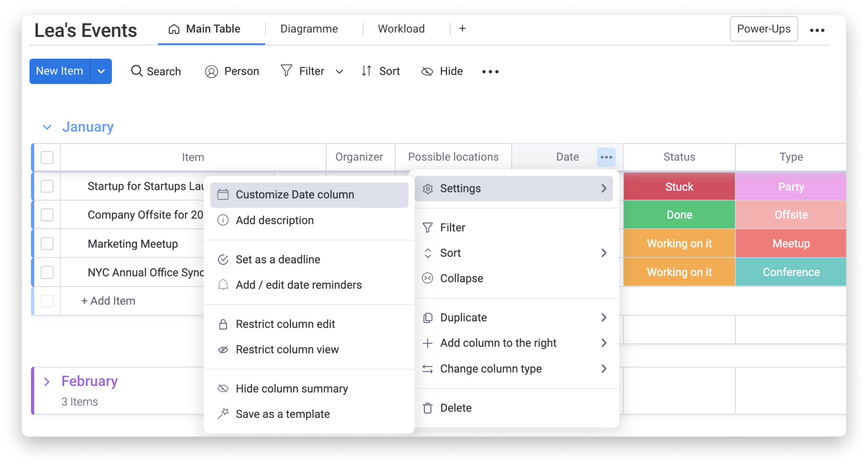This screenshot has width=868, height=465.
Task: Collapse the January group
Action: [47, 127]
